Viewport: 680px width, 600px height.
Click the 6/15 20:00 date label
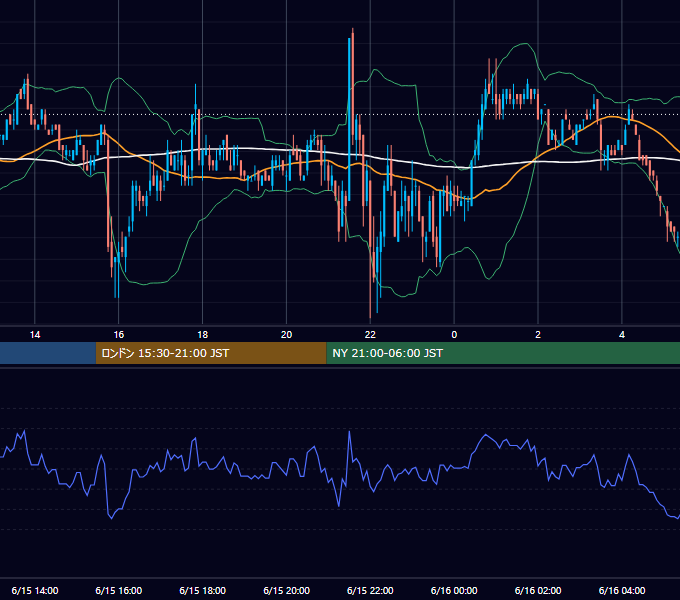coord(286,590)
